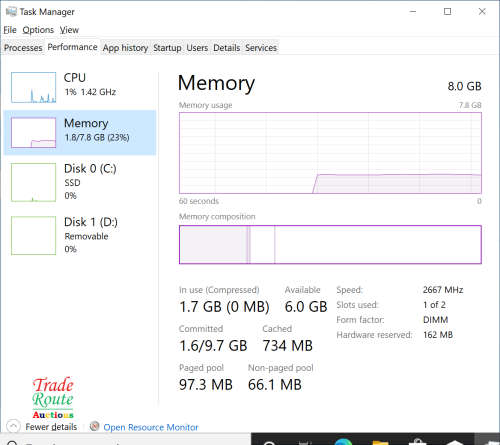Open the View menu
Image resolution: width=500 pixels, height=445 pixels.
(69, 30)
